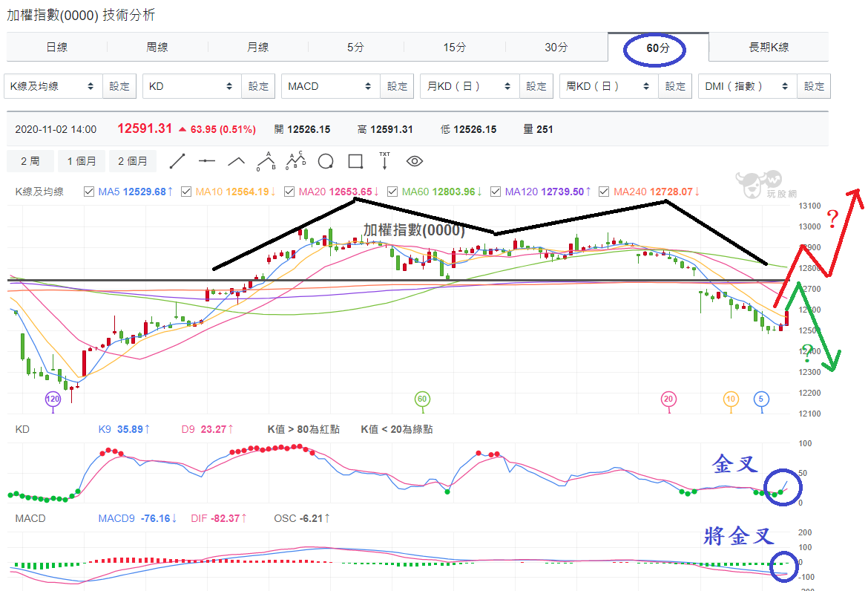868x591 pixels.
Task: Set chart range to 2 周
Action: (30, 161)
